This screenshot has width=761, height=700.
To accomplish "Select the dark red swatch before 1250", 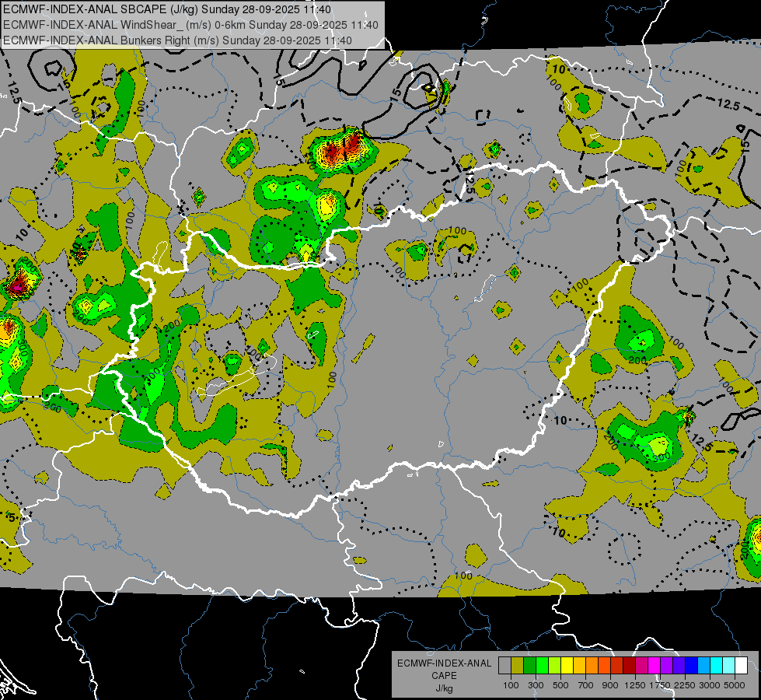I will pyautogui.click(x=629, y=666).
